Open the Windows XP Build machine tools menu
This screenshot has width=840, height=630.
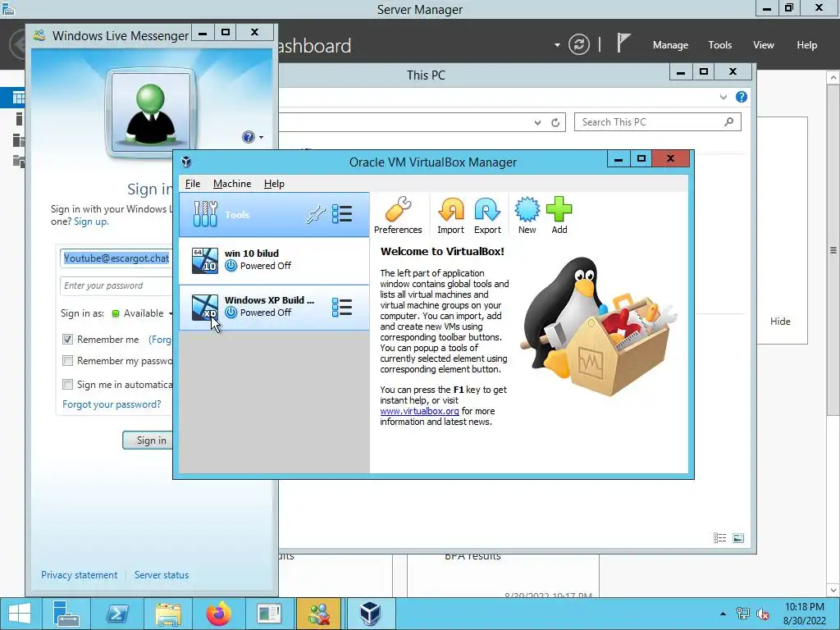(x=342, y=307)
